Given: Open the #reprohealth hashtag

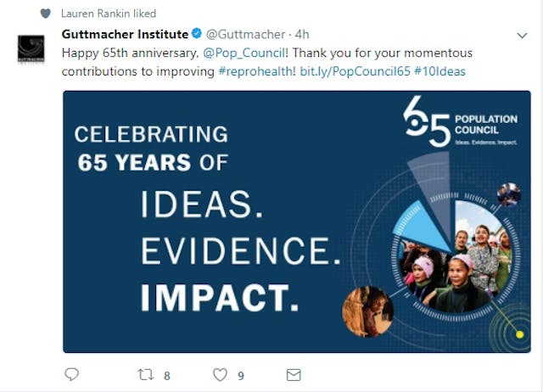Looking at the screenshot, I should pyautogui.click(x=256, y=71).
